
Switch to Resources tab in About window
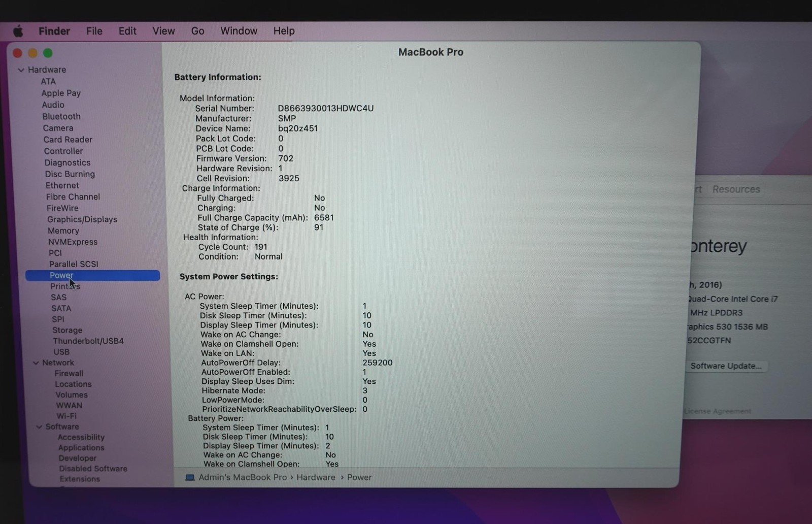[x=736, y=189]
